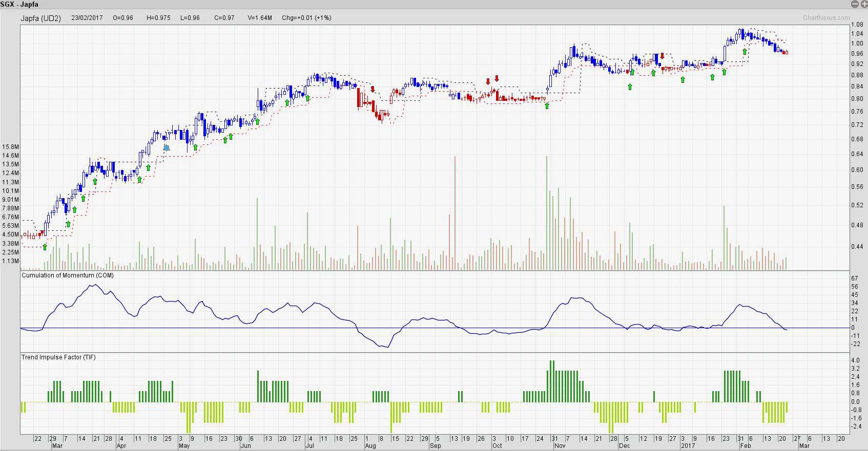Click the 2017 year label on the time axis

(688, 446)
